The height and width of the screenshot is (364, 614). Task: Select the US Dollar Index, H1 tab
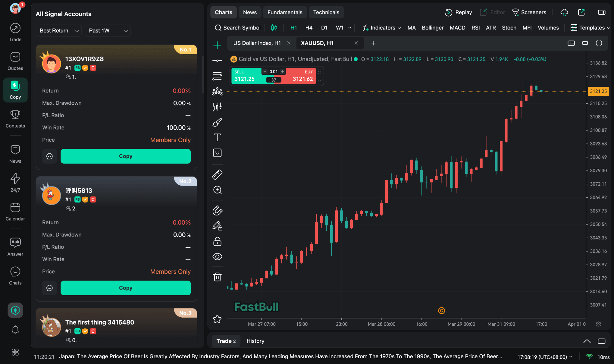pyautogui.click(x=257, y=43)
